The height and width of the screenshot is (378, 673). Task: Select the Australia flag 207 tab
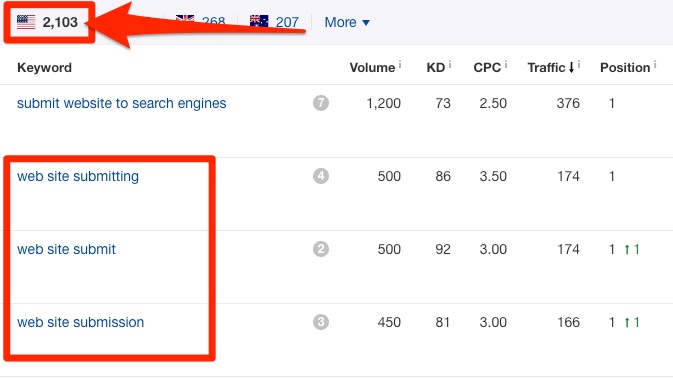274,22
